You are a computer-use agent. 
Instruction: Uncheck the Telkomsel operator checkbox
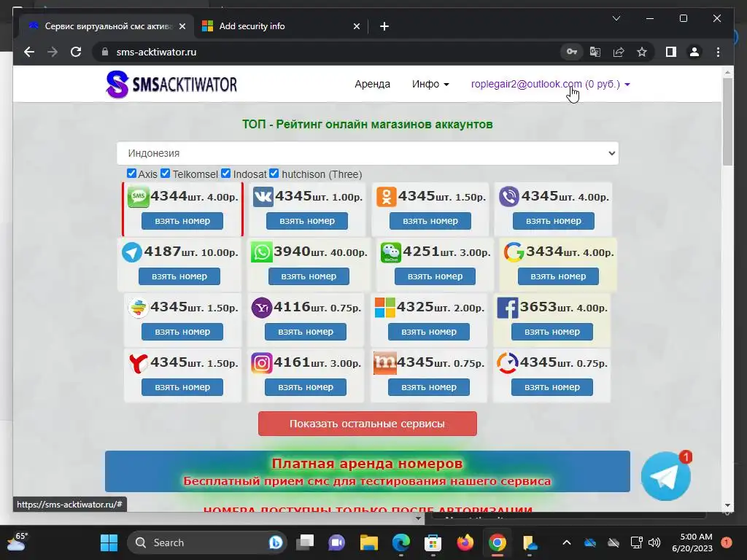pyautogui.click(x=166, y=174)
